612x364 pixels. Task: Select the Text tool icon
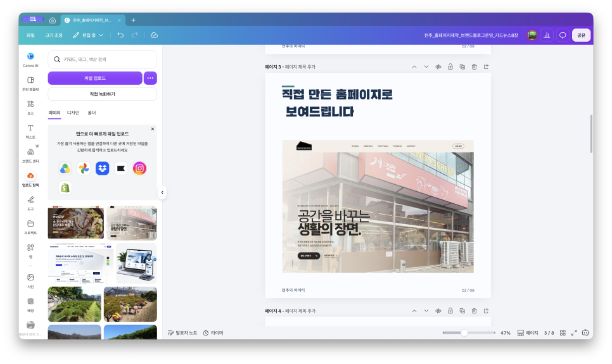[x=30, y=128]
